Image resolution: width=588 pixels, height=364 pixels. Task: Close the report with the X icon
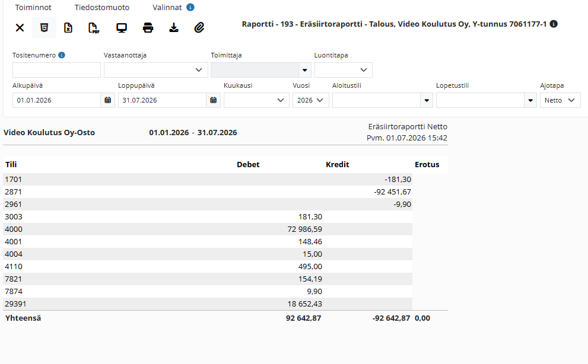click(20, 28)
